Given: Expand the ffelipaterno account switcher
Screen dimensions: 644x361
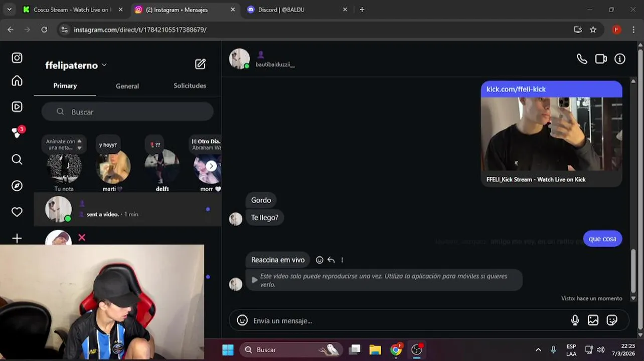Looking at the screenshot, I should click(x=76, y=65).
